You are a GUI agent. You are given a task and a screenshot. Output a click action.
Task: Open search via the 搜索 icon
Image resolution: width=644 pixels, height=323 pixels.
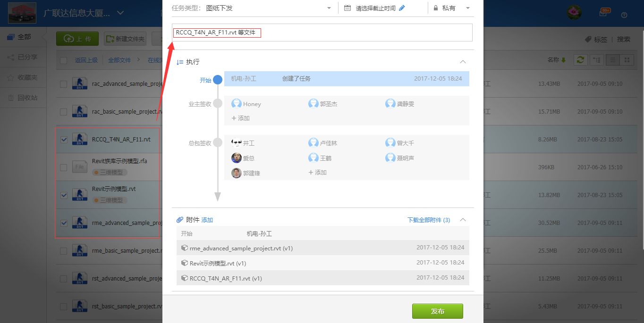[x=623, y=39]
